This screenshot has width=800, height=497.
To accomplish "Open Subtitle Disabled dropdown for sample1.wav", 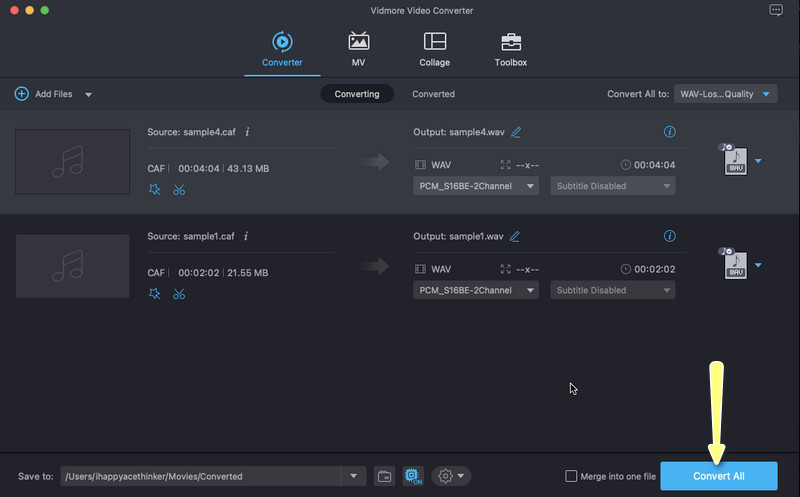I will point(612,290).
